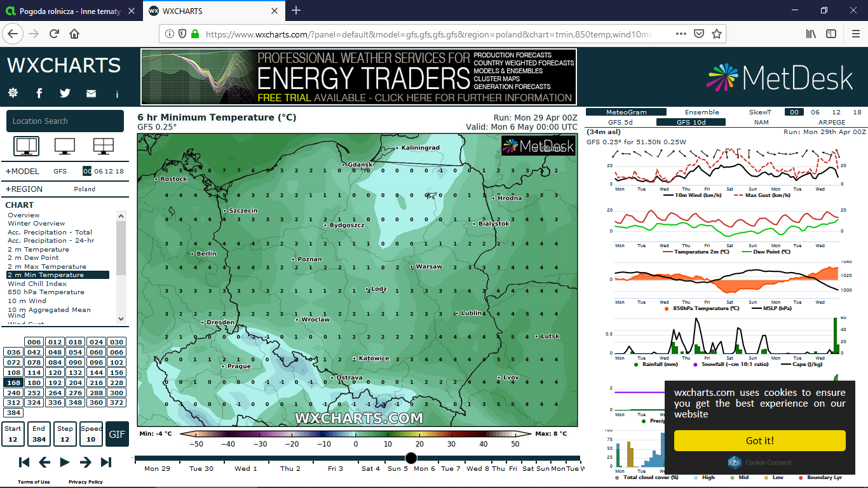Switch to the Ensemble tab
Image resolution: width=868 pixels, height=488 pixels.
coord(702,112)
